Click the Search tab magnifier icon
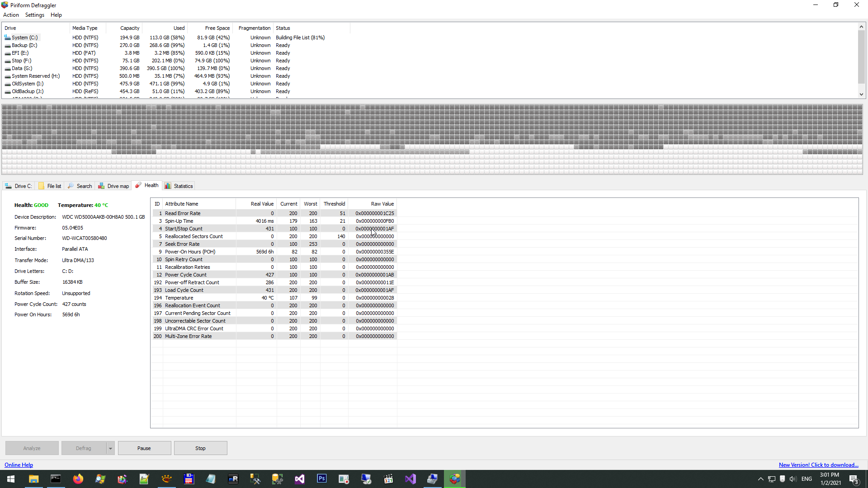The width and height of the screenshot is (868, 488). point(71,186)
